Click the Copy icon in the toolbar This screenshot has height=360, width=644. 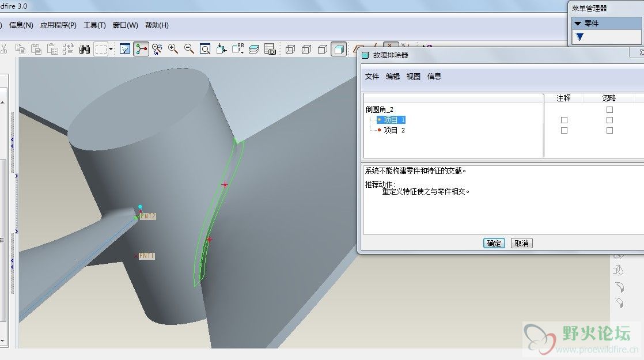click(20, 50)
